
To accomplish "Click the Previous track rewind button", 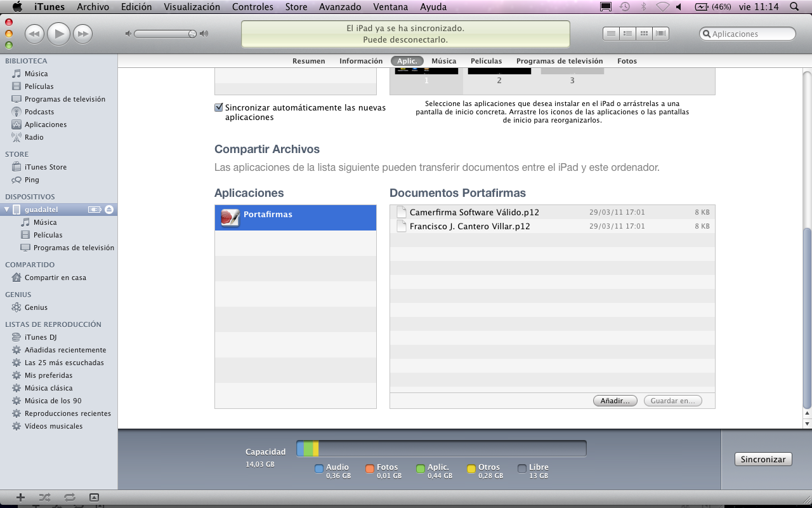I will click(34, 34).
